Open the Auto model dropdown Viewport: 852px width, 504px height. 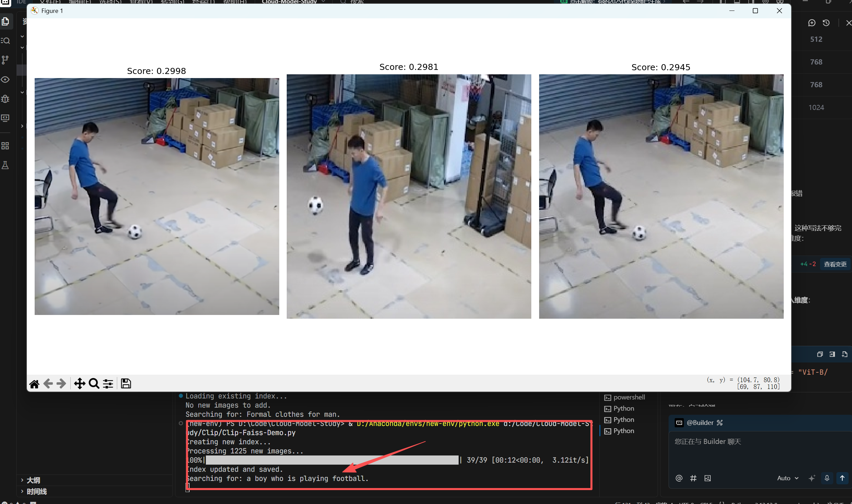[x=787, y=478]
